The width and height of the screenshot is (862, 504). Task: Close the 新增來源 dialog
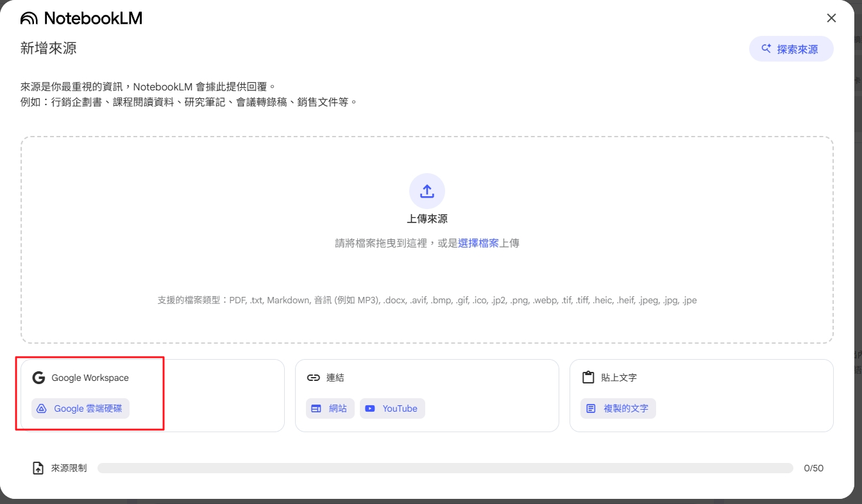pyautogui.click(x=831, y=18)
